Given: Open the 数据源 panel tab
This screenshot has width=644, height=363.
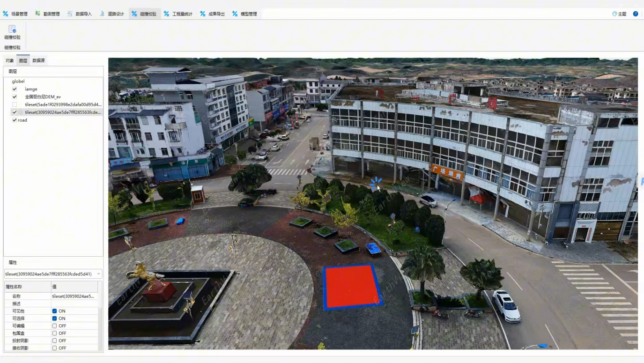Looking at the screenshot, I should (x=38, y=60).
